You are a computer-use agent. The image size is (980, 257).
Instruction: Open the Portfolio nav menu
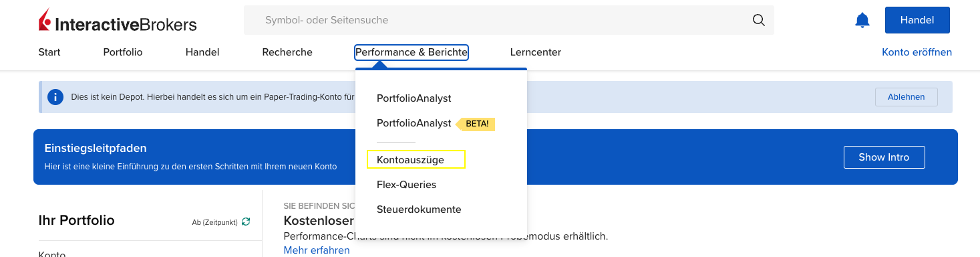coord(123,52)
